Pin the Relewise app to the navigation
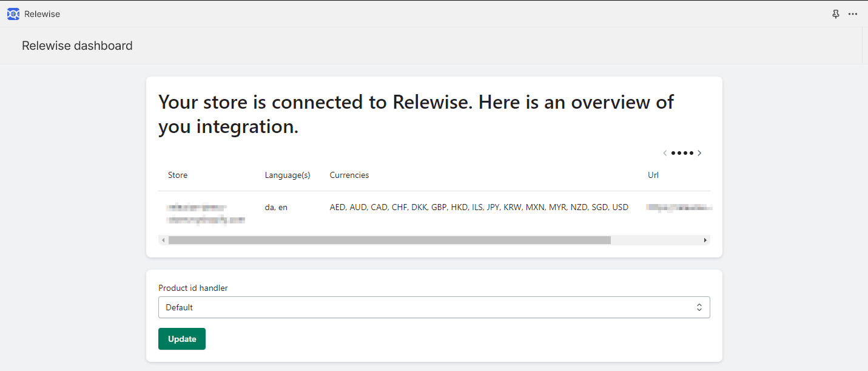Image resolution: width=868 pixels, height=371 pixels. pos(836,13)
